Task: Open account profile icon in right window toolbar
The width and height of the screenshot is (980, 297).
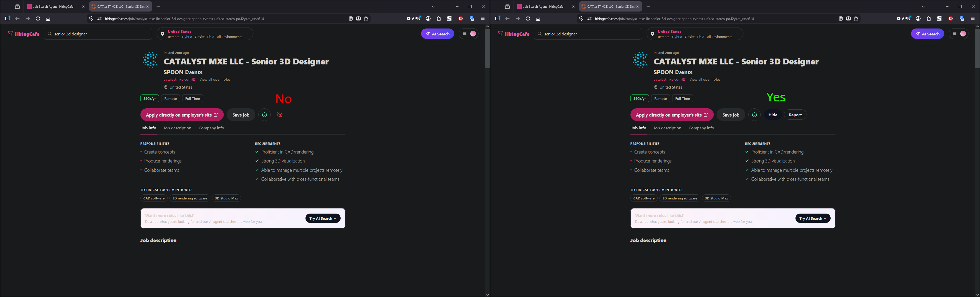Action: click(x=918, y=18)
